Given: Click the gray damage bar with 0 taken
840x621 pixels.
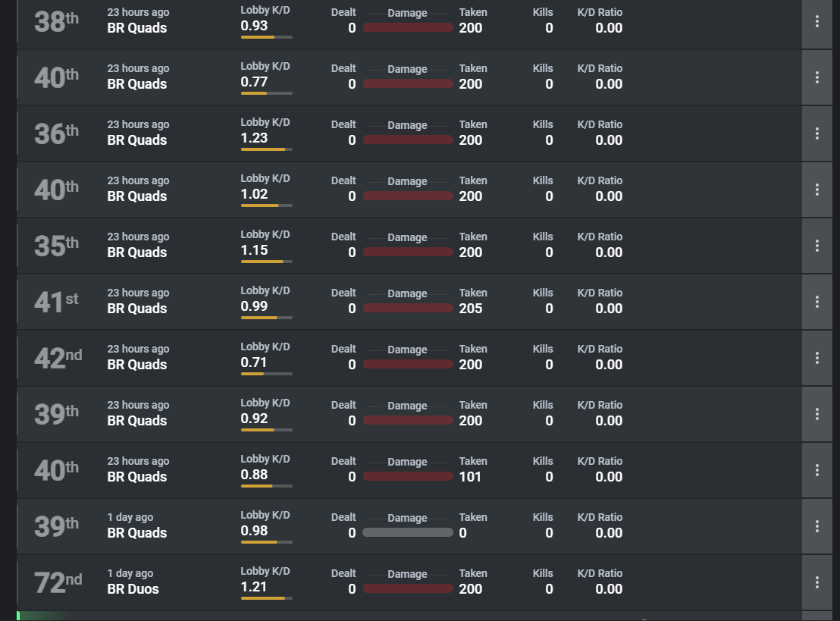Looking at the screenshot, I should pyautogui.click(x=408, y=532).
